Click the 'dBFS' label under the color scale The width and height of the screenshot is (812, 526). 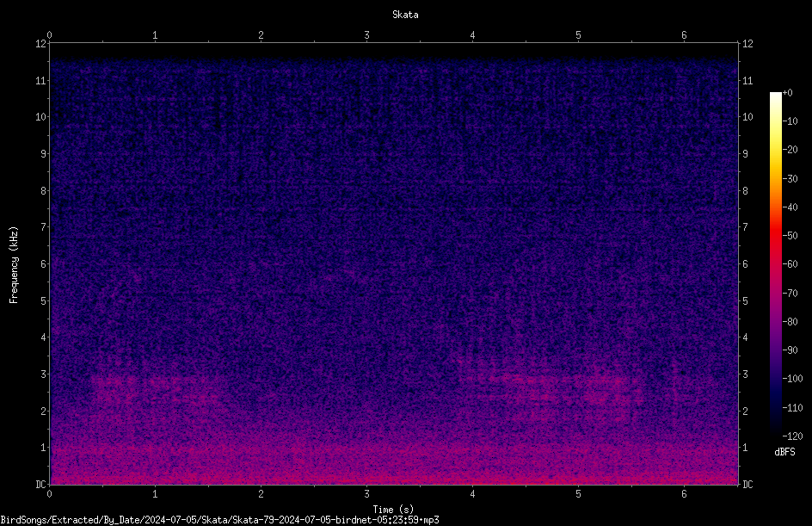pyautogui.click(x=784, y=452)
